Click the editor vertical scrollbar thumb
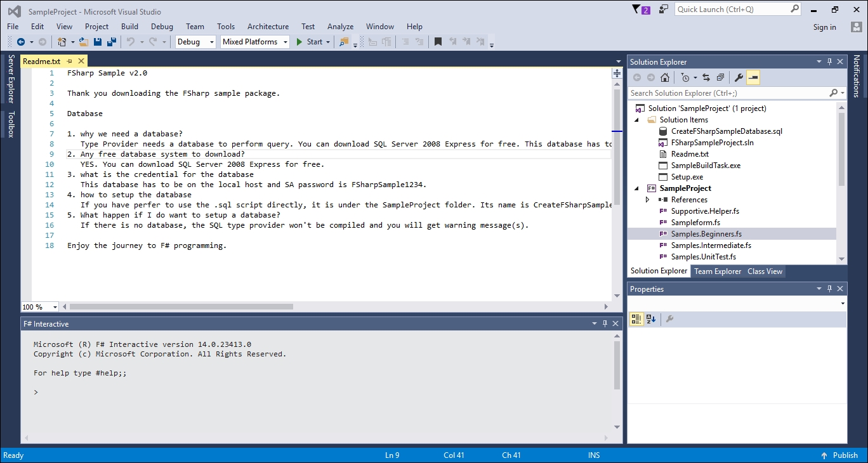Image resolution: width=868 pixels, height=463 pixels. tap(617, 147)
